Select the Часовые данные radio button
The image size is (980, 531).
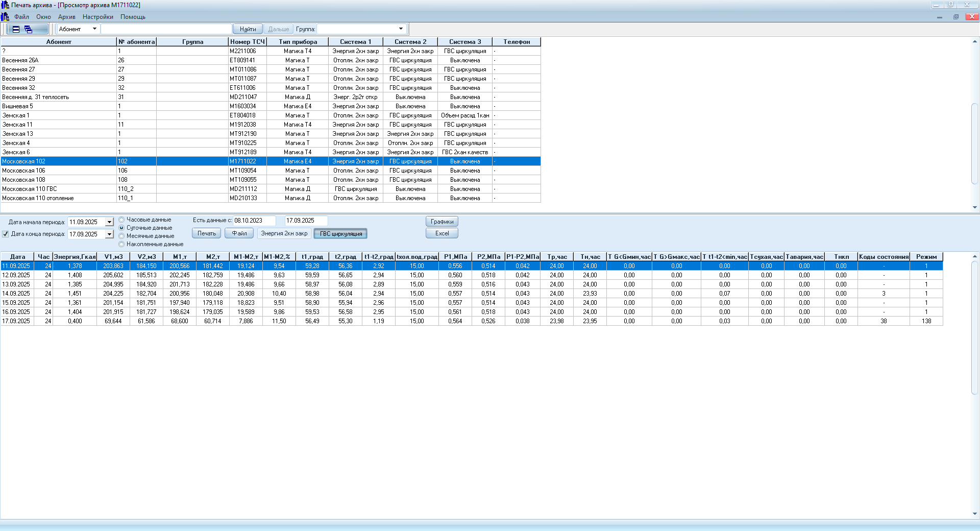[x=121, y=220]
